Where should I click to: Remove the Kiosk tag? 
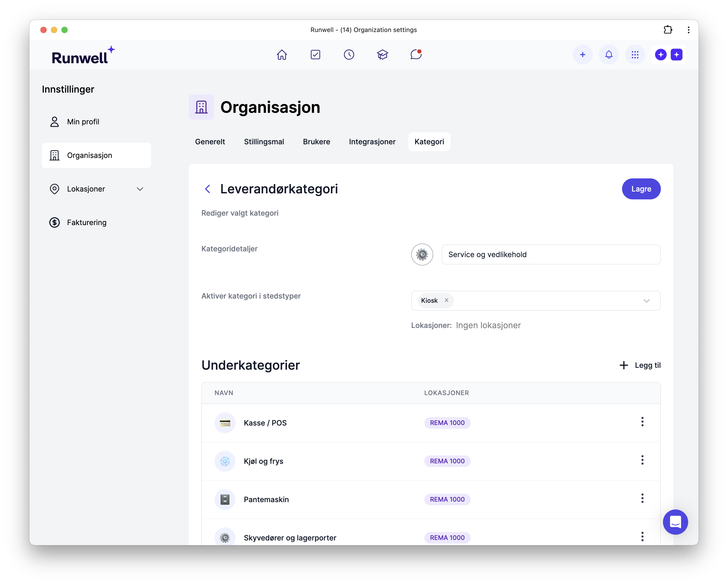[446, 300]
